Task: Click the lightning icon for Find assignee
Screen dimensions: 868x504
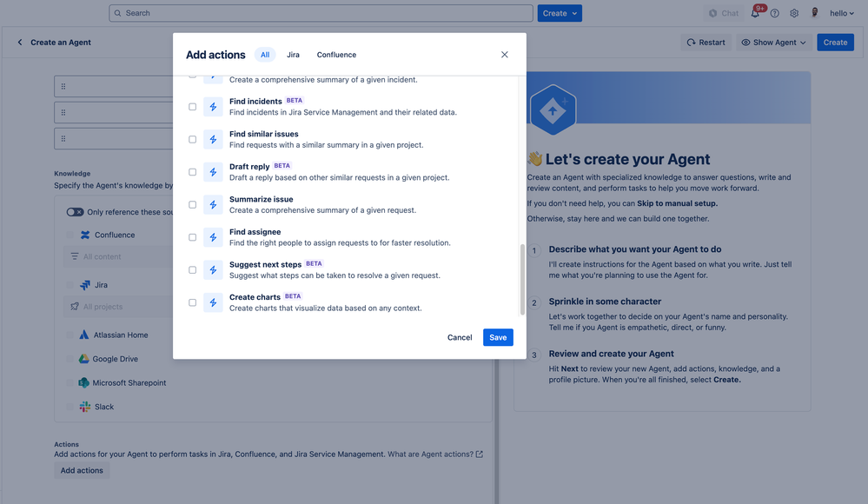Action: [x=213, y=237]
